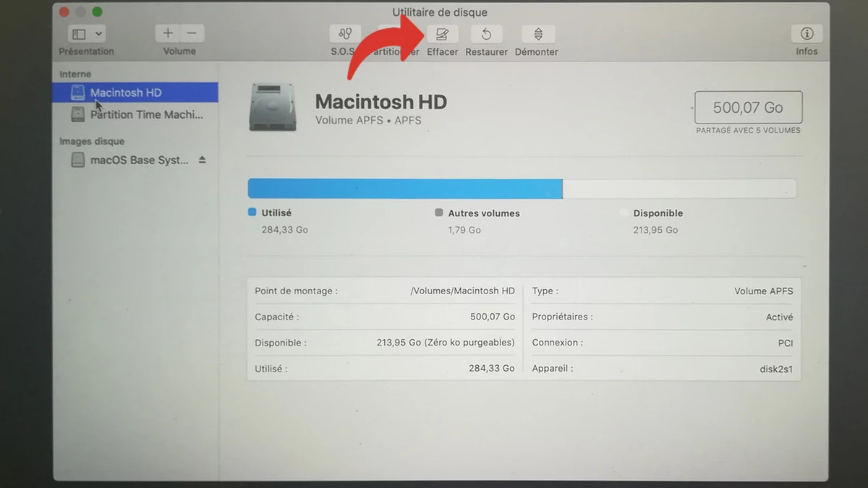Click the Connexion PCI value
The height and width of the screenshot is (488, 868).
point(786,343)
